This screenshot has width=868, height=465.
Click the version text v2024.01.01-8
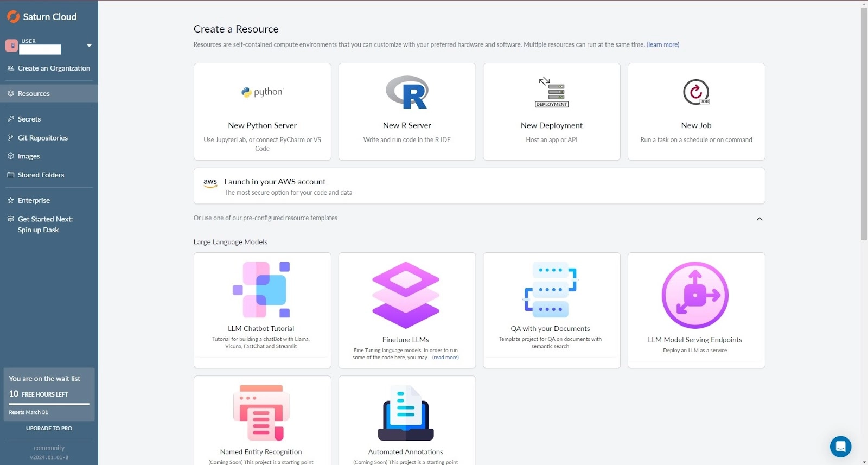[x=49, y=457]
